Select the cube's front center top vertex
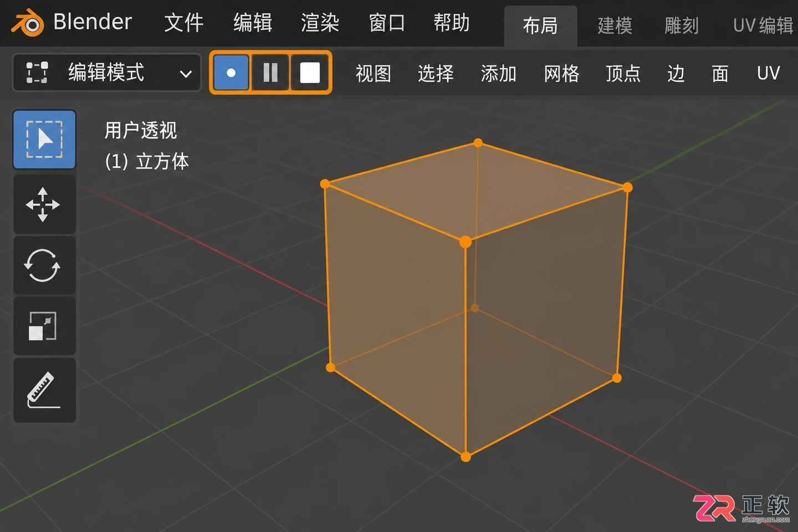 465,242
